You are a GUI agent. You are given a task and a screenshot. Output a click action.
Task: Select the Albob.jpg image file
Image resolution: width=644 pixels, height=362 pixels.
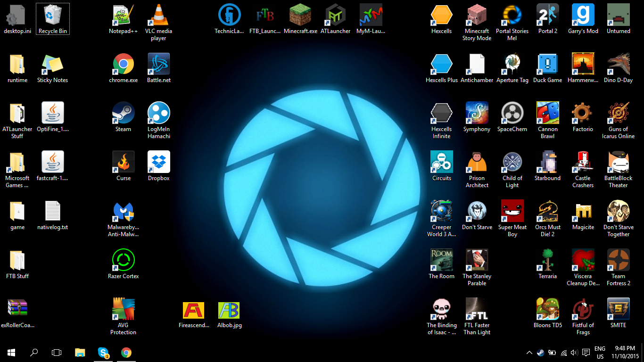coord(229,311)
